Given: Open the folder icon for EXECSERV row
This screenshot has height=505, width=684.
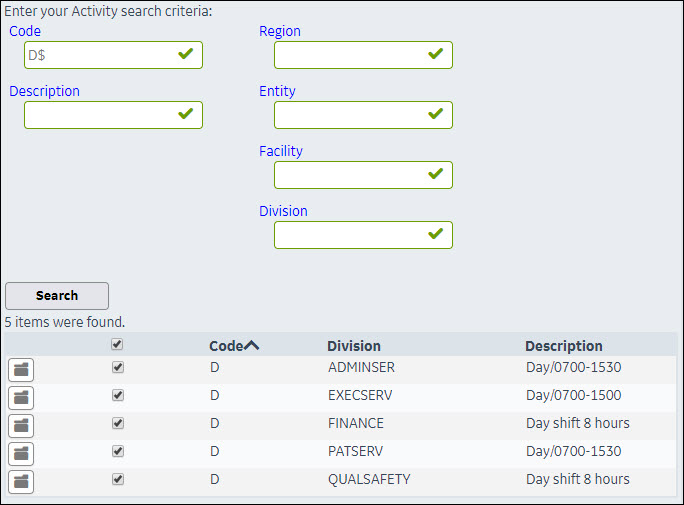Looking at the screenshot, I should click(x=21, y=397).
